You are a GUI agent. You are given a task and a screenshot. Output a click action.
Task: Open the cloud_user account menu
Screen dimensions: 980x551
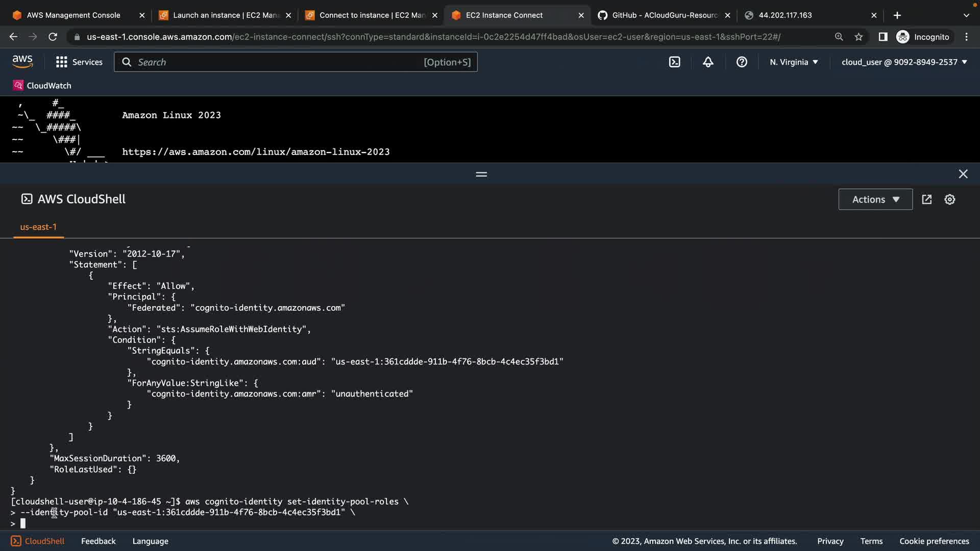(904, 62)
